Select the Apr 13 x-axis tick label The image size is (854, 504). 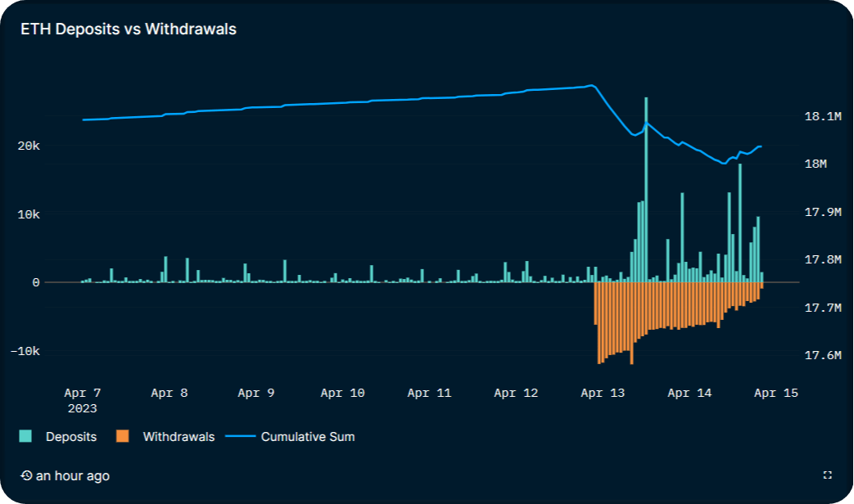coord(603,394)
